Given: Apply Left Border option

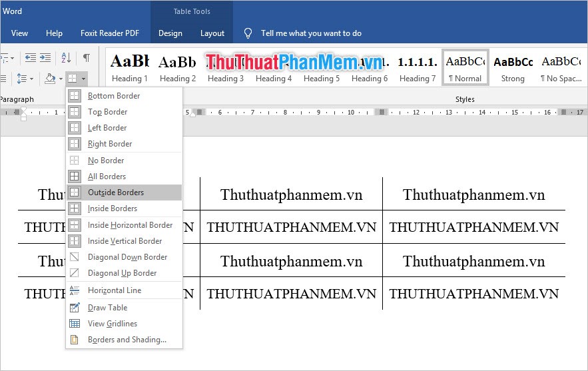Looking at the screenshot, I should [x=124, y=128].
